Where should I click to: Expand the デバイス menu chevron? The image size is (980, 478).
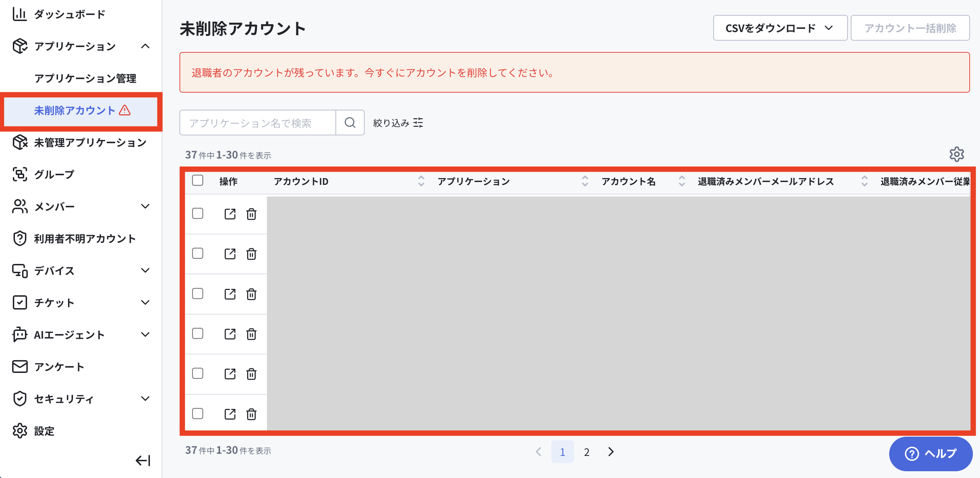pyautogui.click(x=145, y=270)
